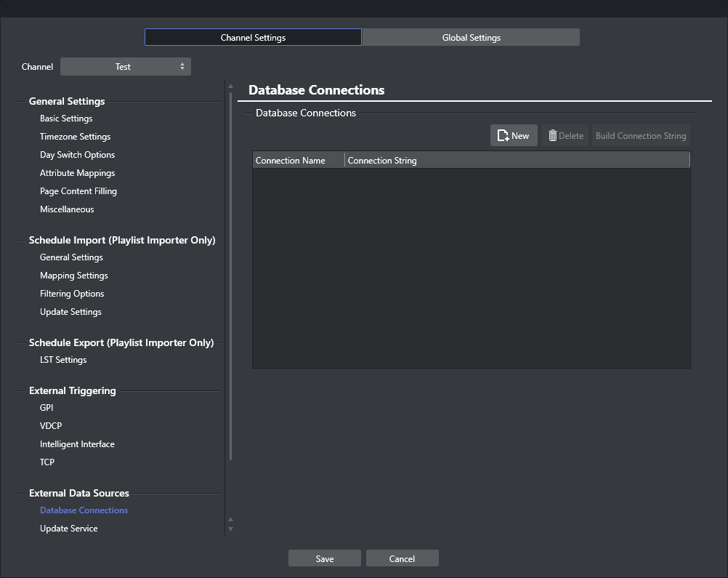Select VDCP external triggering option

point(51,426)
